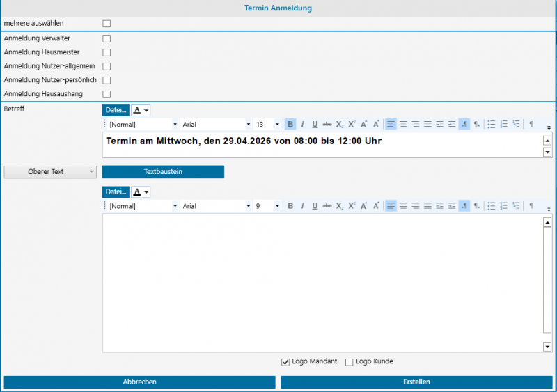This screenshot has height=392, width=557.
Task: Click into the Betreff subject text field
Action: tap(322, 145)
